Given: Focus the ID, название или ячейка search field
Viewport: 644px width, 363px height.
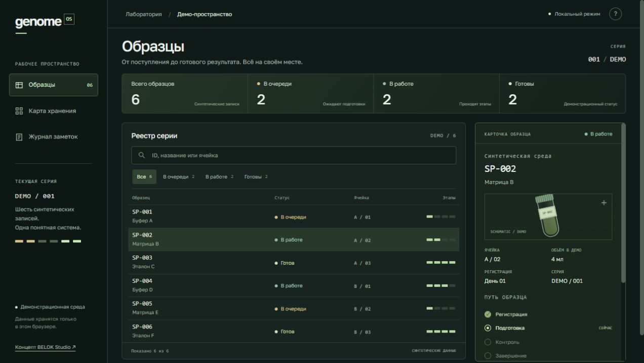Looking at the screenshot, I should tap(294, 155).
